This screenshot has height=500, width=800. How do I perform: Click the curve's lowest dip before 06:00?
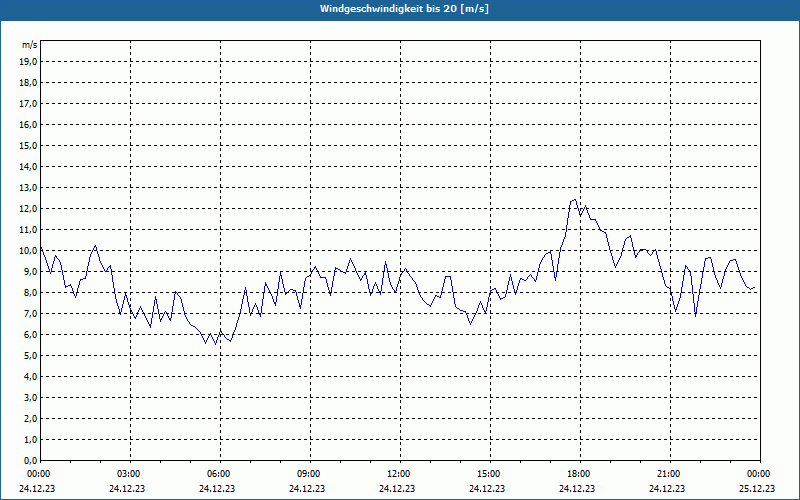215,344
